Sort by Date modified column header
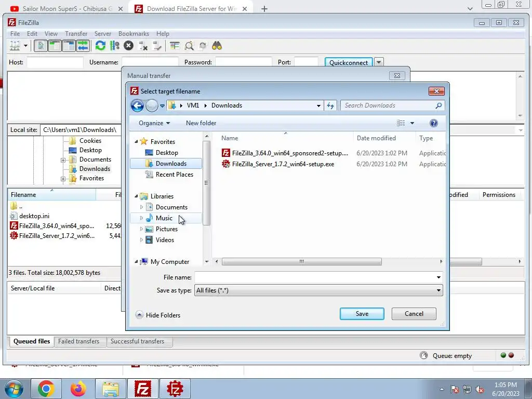The width and height of the screenshot is (532, 399). coord(376,138)
